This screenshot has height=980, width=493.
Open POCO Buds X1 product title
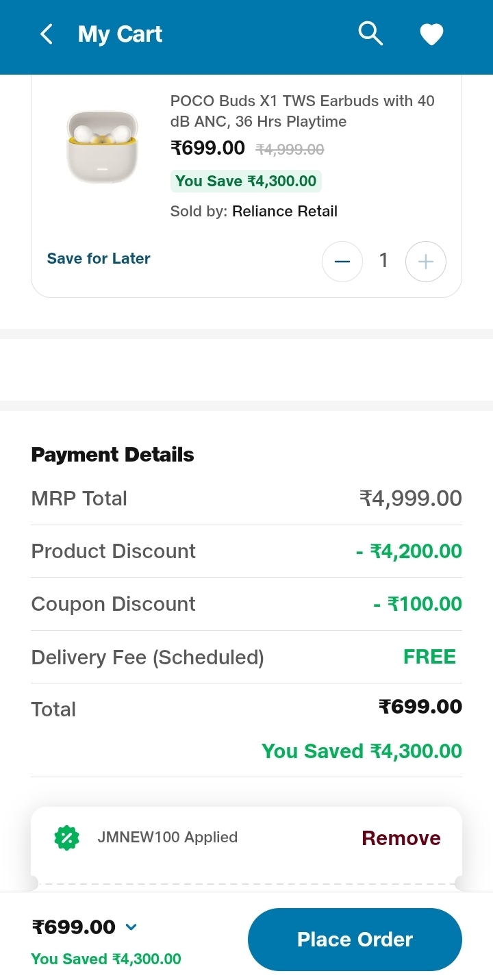coord(302,111)
